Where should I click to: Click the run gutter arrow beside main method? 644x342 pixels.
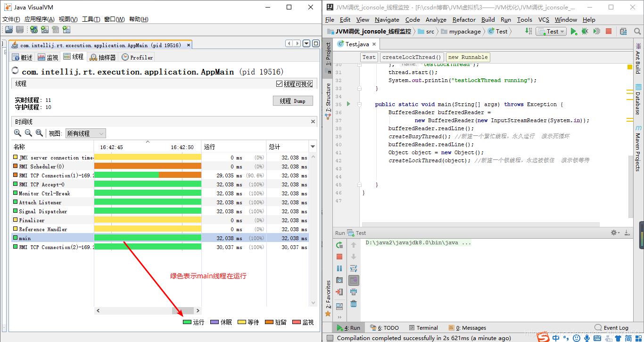click(x=348, y=104)
